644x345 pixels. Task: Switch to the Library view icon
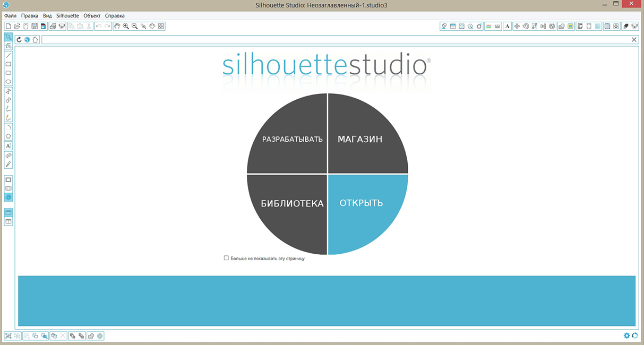8,188
